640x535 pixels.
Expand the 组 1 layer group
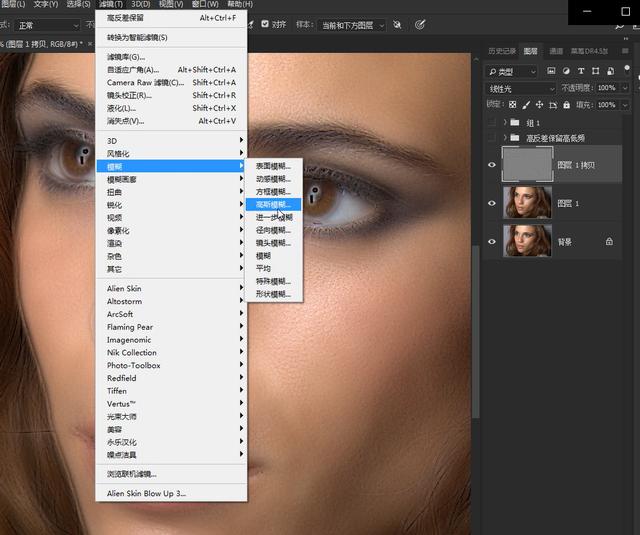[505, 122]
